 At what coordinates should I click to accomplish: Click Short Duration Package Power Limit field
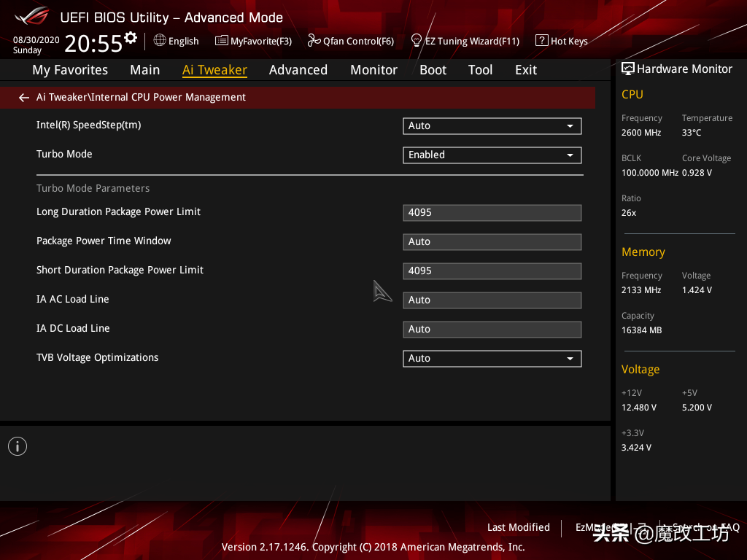(492, 271)
